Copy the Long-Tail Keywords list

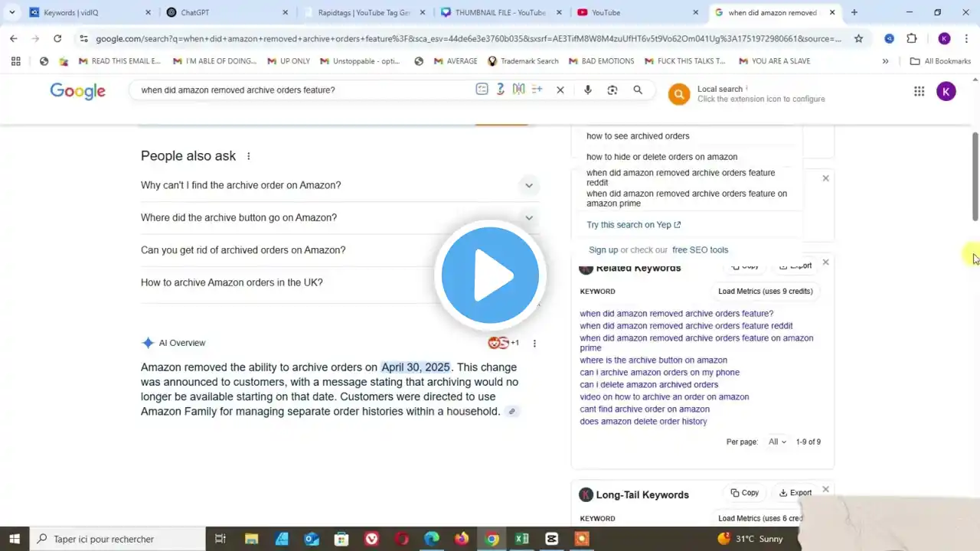745,493
